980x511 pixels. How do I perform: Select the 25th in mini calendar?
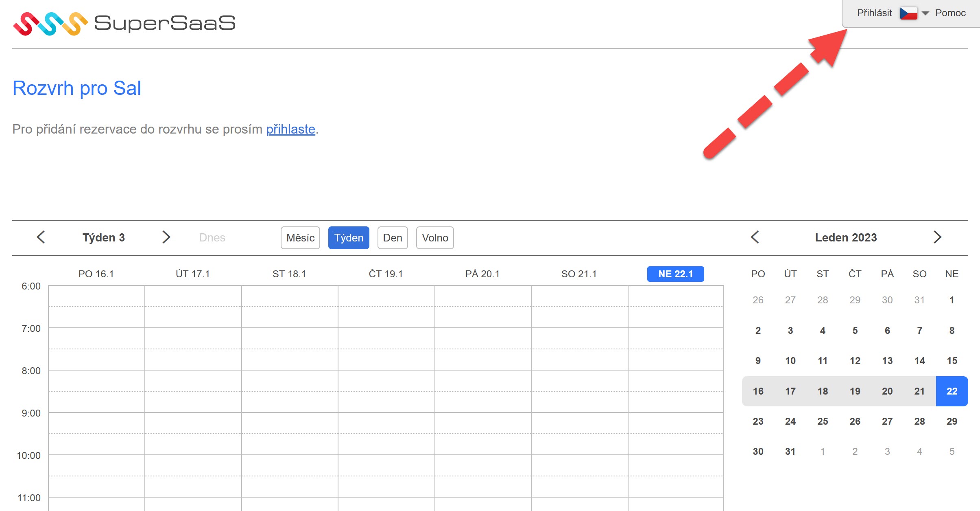point(823,421)
